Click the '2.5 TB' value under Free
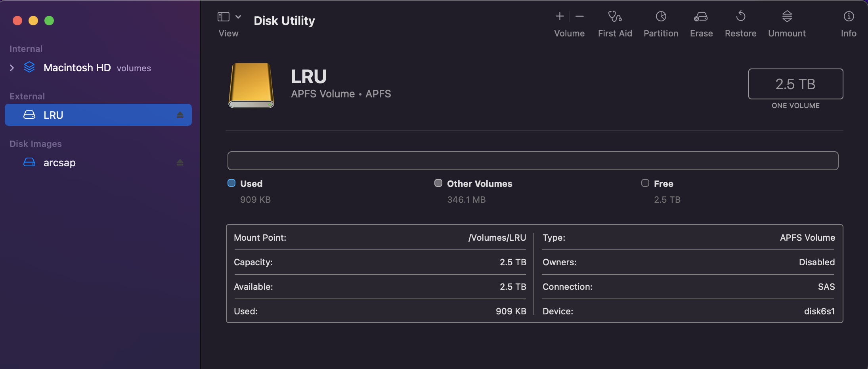868x369 pixels. coord(667,200)
